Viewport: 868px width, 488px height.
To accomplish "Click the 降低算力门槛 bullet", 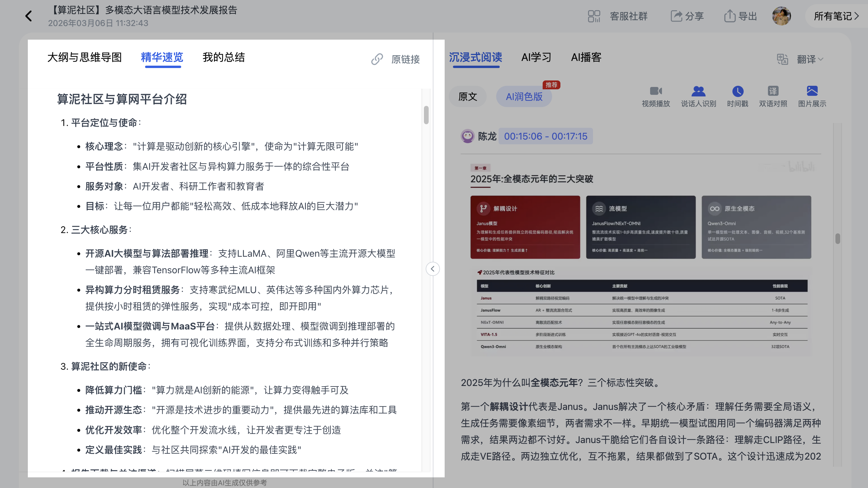I will click(217, 390).
